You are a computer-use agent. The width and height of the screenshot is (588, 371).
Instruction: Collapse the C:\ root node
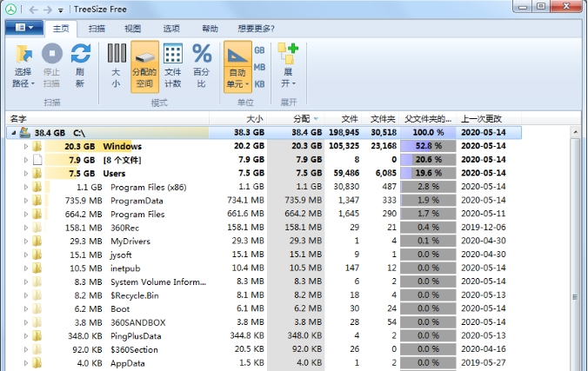14,133
